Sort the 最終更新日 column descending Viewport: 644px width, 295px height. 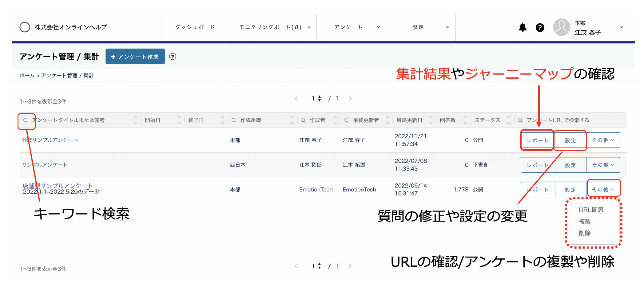coord(431,123)
